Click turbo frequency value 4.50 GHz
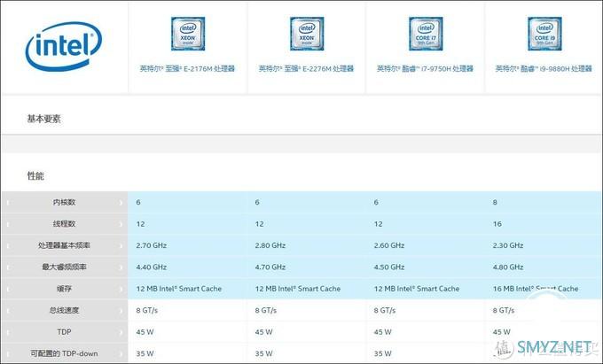 (388, 267)
